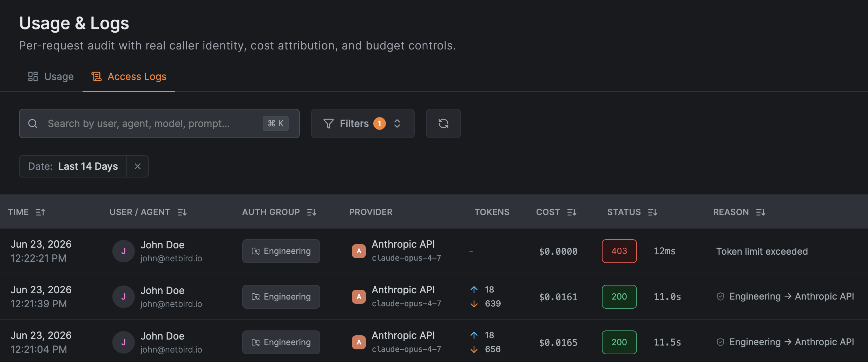
Task: Click shield icon in 12:21:04 PM row
Action: pos(721,342)
